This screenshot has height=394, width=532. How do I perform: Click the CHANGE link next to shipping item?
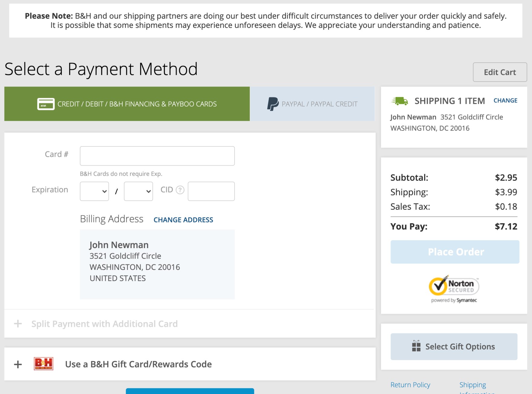[505, 100]
